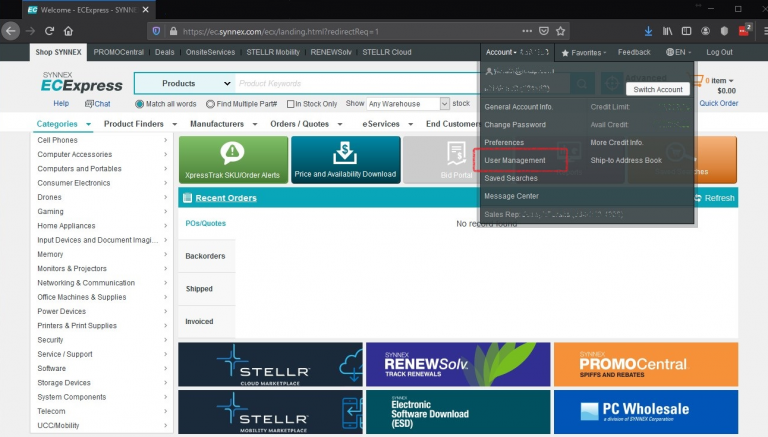The image size is (768, 437).
Task: Click the Pocket save icon
Action: [544, 31]
